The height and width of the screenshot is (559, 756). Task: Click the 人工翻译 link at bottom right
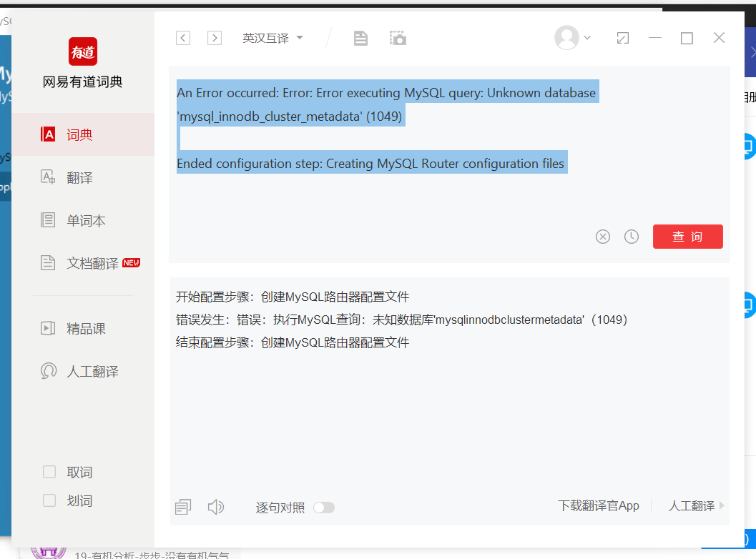tap(696, 505)
